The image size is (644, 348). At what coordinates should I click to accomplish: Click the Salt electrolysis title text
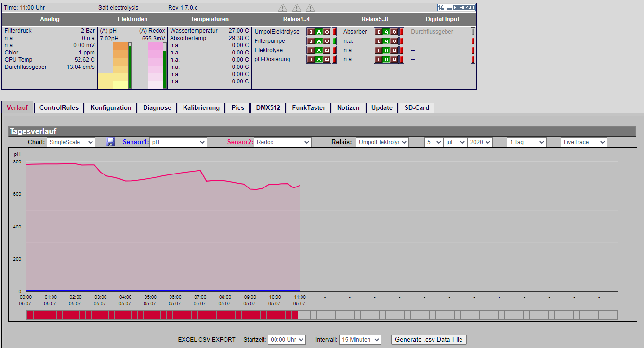pos(118,8)
